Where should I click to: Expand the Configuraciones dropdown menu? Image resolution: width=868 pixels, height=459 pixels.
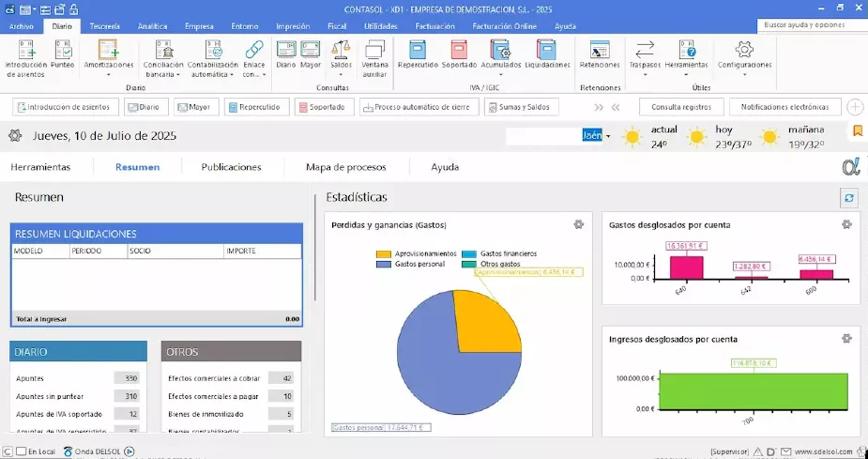744,74
